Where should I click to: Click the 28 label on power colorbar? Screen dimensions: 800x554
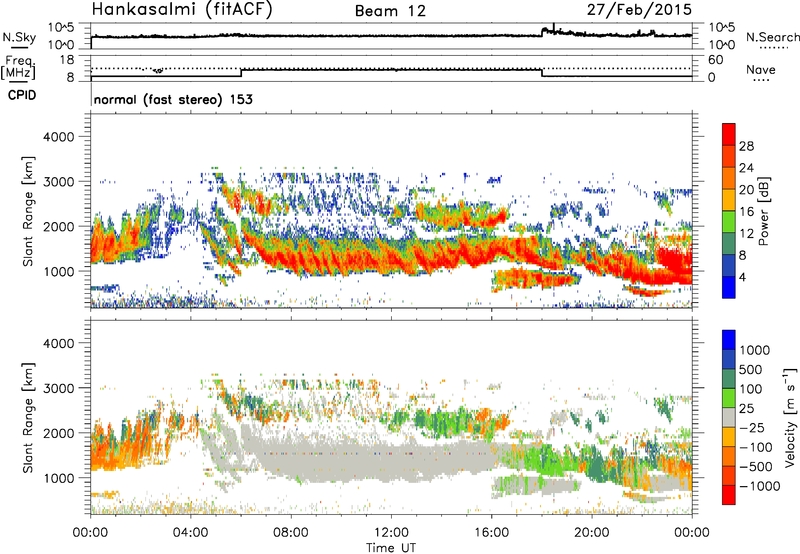pyautogui.click(x=746, y=146)
